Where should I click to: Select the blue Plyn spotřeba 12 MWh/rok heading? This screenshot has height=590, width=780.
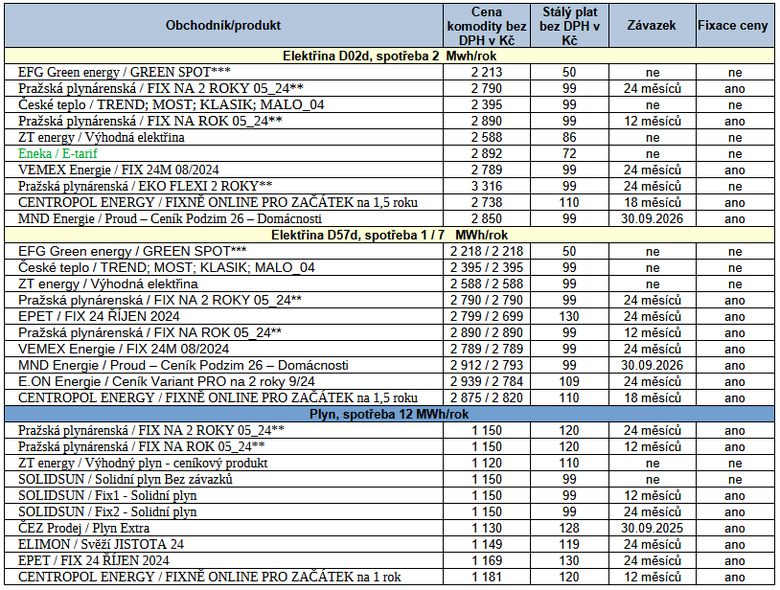(390, 413)
